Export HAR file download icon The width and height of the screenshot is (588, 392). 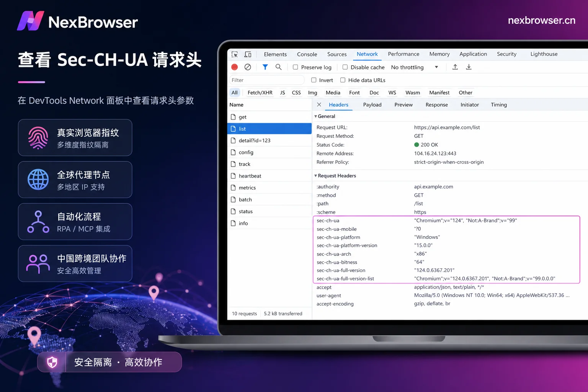[469, 67]
